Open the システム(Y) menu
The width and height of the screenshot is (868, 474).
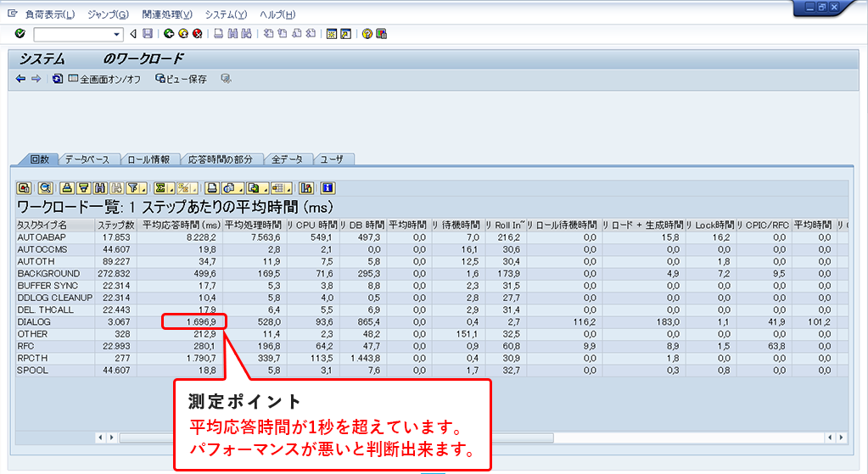click(226, 14)
